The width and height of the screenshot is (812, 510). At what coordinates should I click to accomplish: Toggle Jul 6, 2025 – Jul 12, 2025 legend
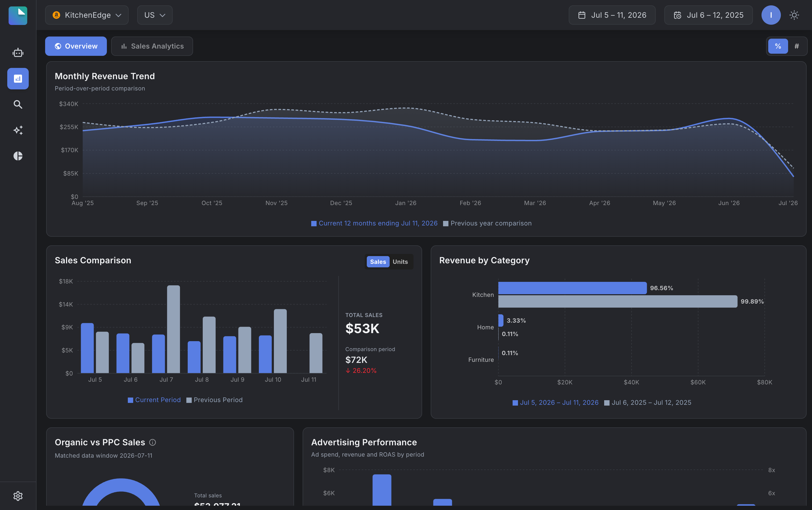pyautogui.click(x=648, y=403)
